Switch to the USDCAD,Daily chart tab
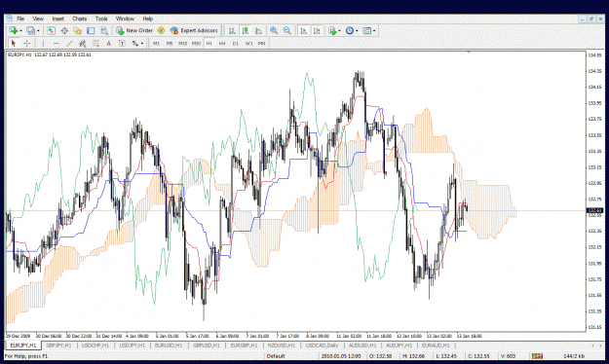 coord(322,346)
